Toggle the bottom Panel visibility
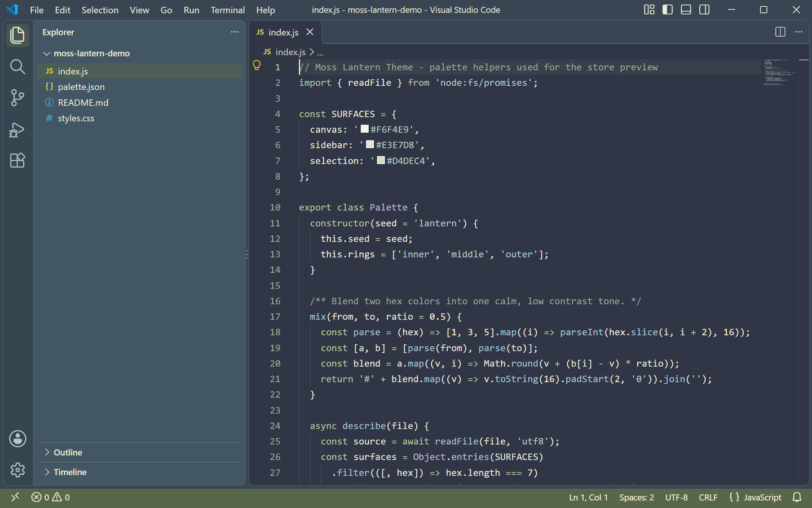 [x=686, y=10]
